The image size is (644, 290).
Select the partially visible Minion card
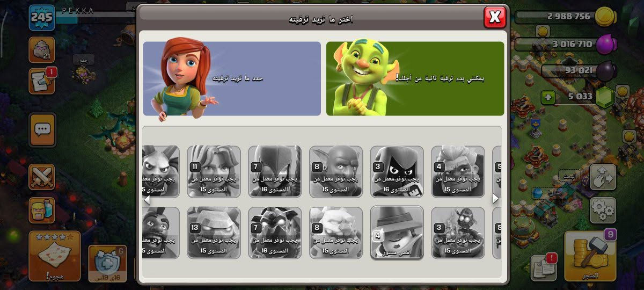161,172
